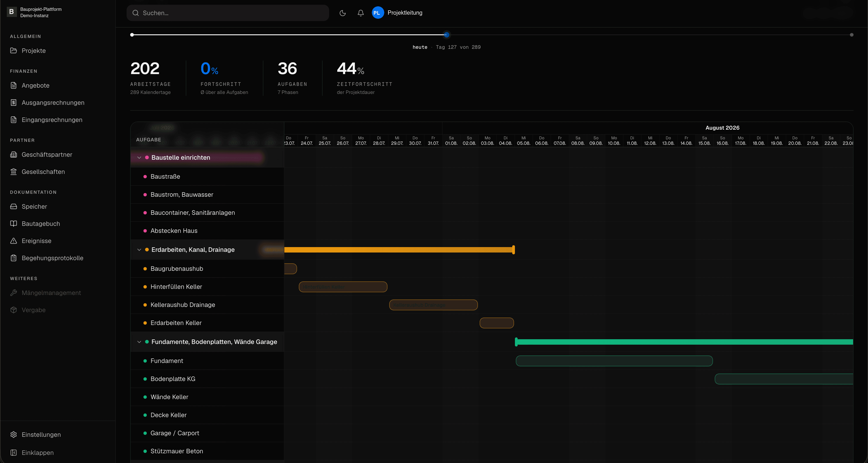Click the search magnifier icon
Screen dimensions: 868x463
click(x=135, y=13)
